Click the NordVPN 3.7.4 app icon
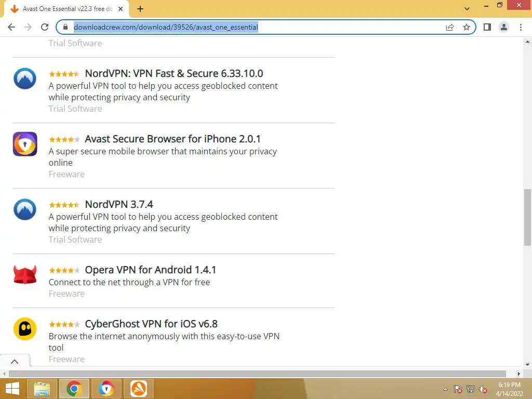 tap(25, 209)
